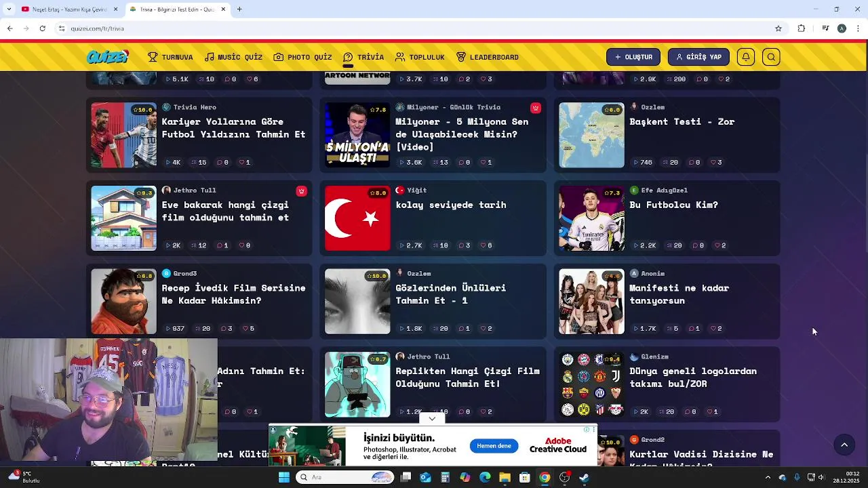
Task: Open File Explorer from the taskbar
Action: 505,477
